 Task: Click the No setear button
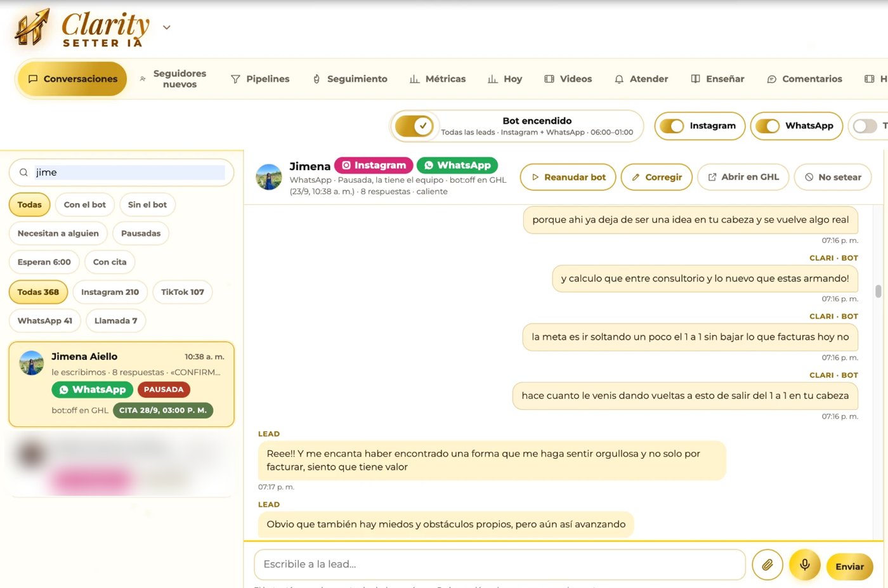coord(833,178)
